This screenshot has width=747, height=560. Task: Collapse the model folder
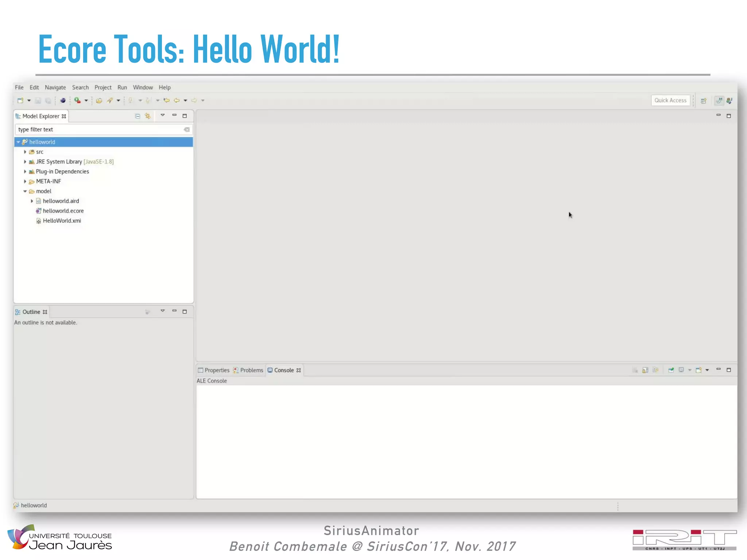25,191
